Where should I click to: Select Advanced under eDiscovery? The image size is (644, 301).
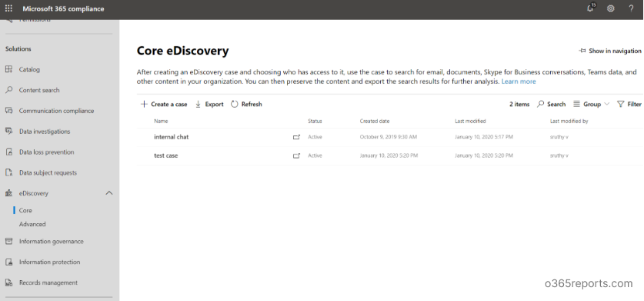click(x=32, y=224)
